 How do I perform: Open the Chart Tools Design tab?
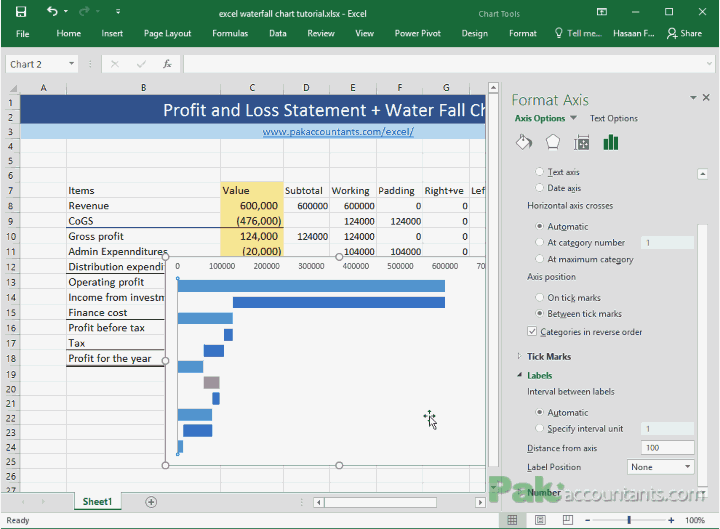(x=474, y=34)
